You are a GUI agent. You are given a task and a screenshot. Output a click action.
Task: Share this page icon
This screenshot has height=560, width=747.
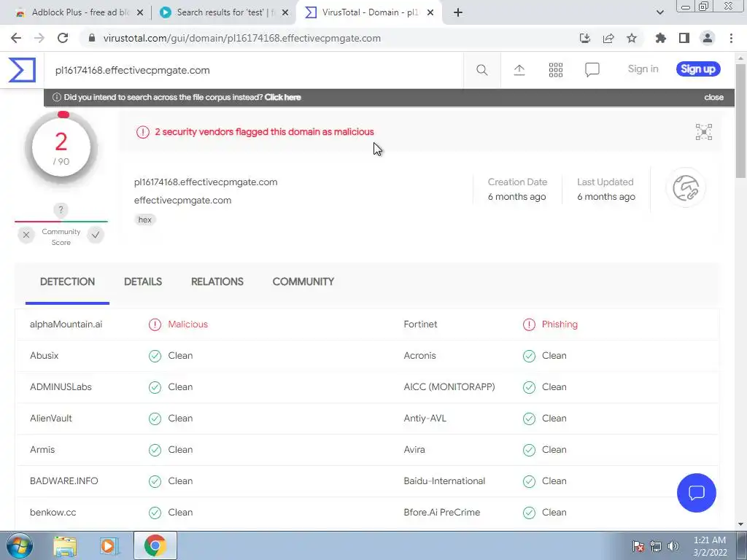click(608, 38)
